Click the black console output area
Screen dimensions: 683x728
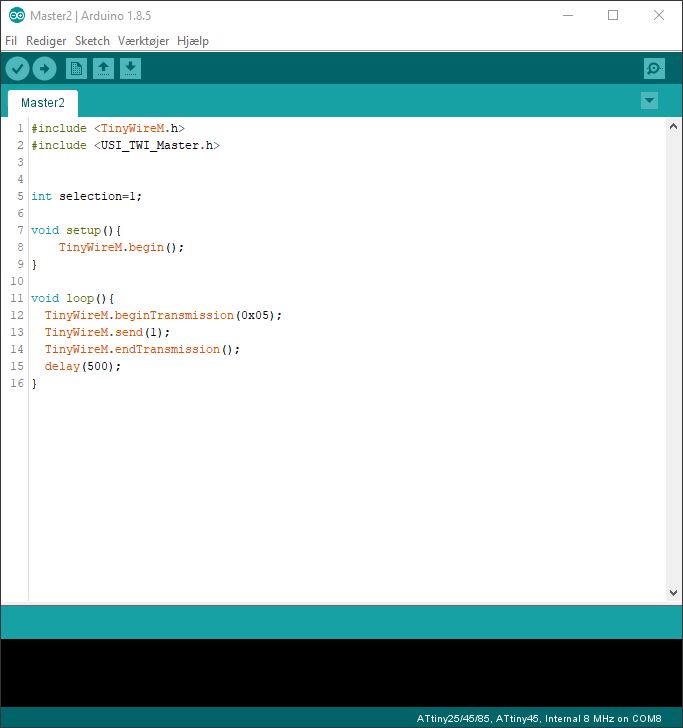(x=341, y=673)
